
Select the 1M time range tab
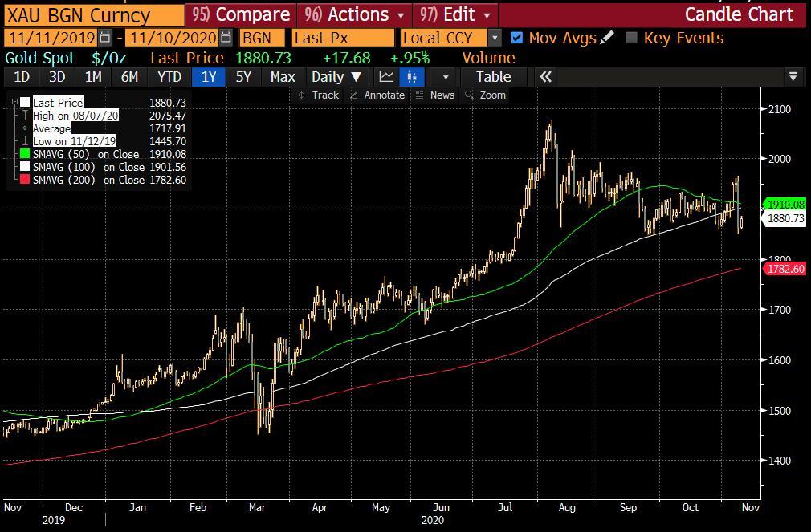pos(93,77)
